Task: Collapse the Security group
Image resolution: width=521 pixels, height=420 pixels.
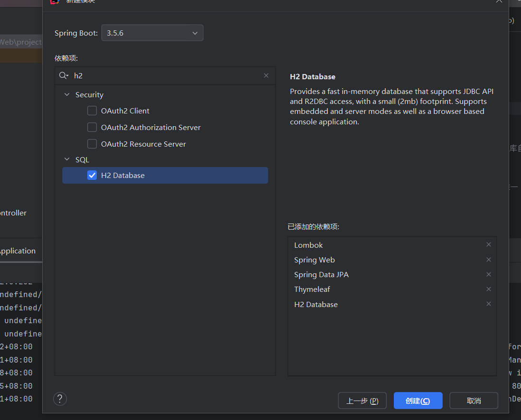Action: pyautogui.click(x=67, y=94)
